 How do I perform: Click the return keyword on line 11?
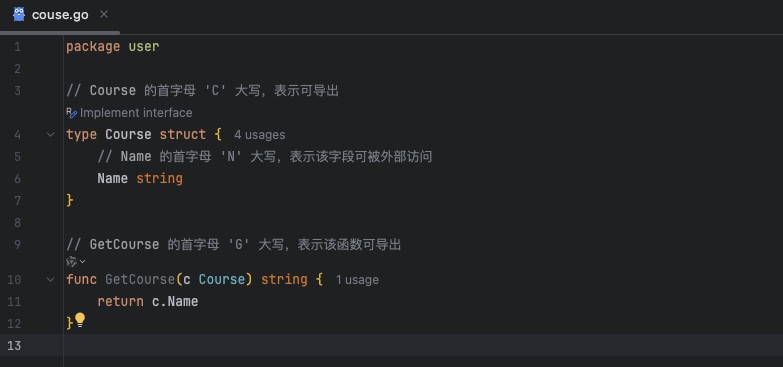point(120,302)
